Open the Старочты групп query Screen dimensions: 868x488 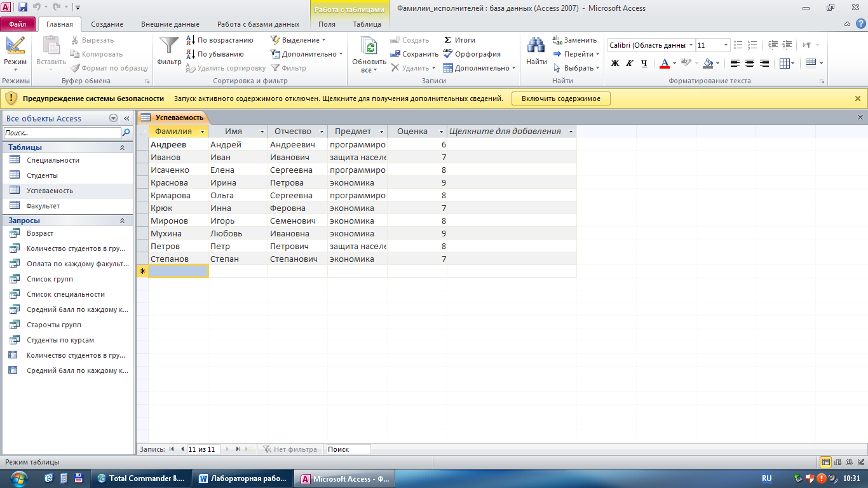(68, 325)
